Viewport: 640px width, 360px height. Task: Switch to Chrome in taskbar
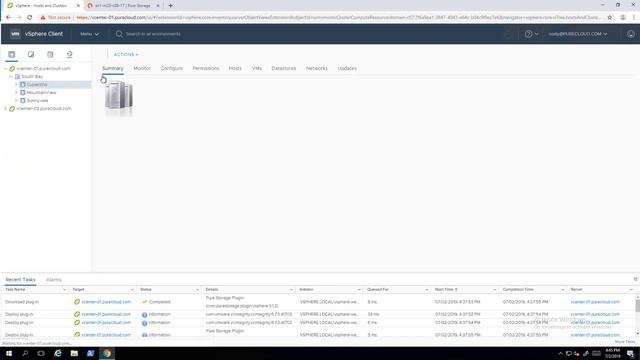point(107,353)
